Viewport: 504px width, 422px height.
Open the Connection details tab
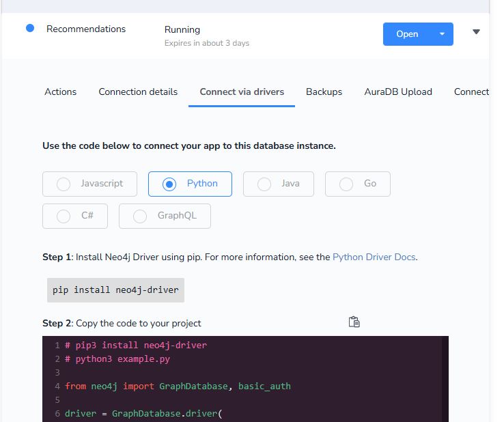138,92
